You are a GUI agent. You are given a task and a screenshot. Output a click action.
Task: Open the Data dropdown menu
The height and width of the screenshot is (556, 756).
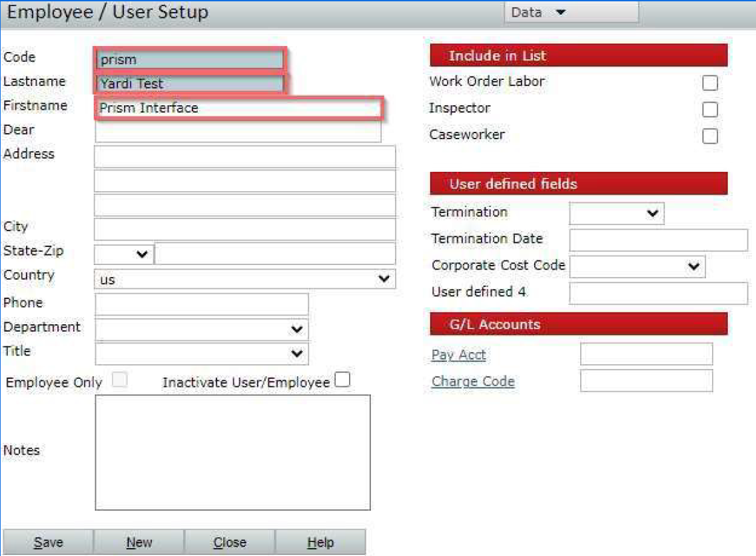coord(538,13)
